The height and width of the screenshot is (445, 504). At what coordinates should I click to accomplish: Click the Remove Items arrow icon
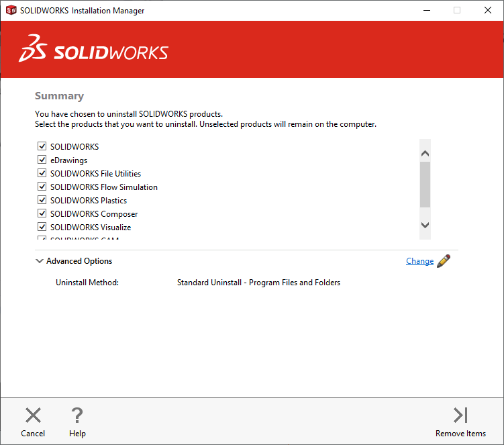pyautogui.click(x=460, y=415)
